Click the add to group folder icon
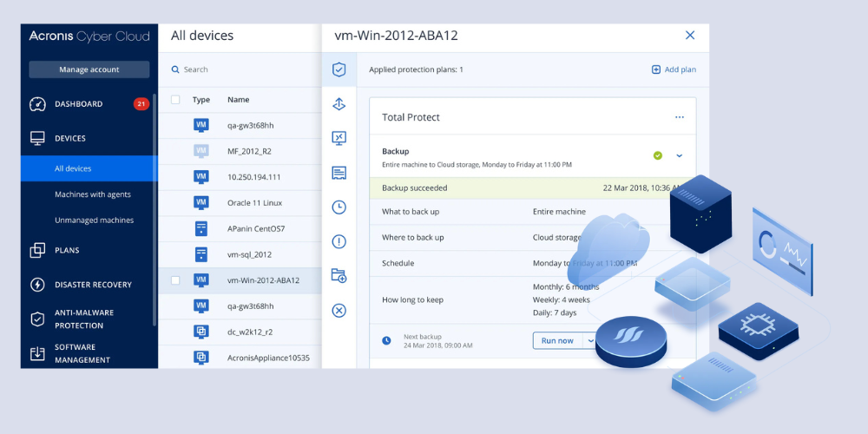This screenshot has width=868, height=434. pos(339,276)
